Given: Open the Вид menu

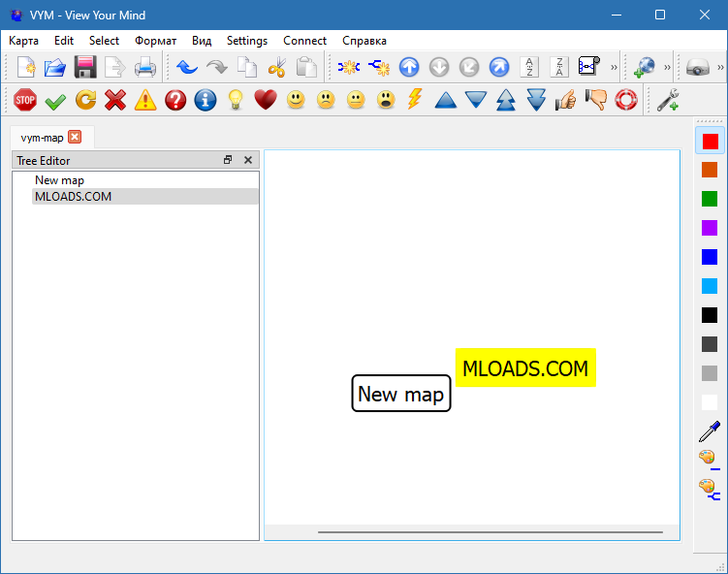Looking at the screenshot, I should pyautogui.click(x=202, y=41).
